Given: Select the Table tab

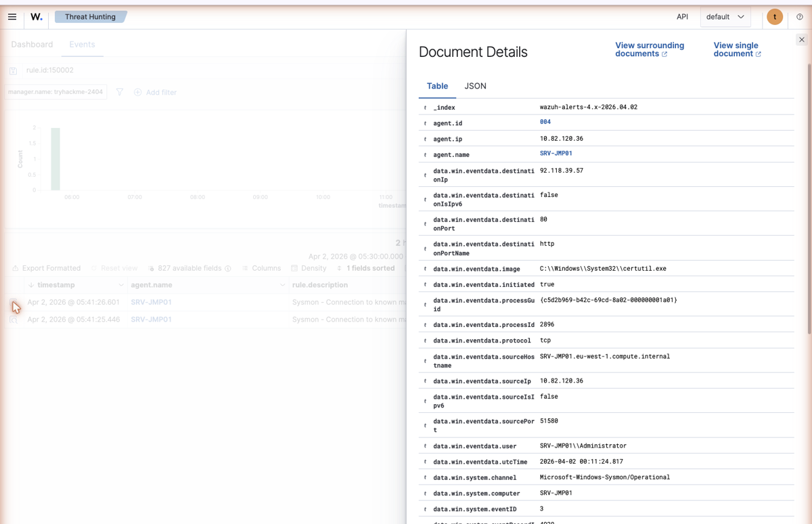Looking at the screenshot, I should point(437,86).
